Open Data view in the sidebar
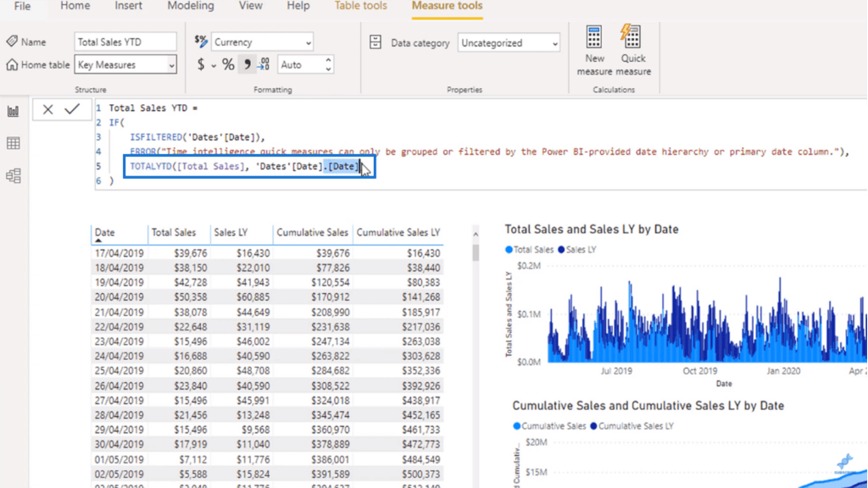This screenshot has height=488, width=868. click(14, 144)
